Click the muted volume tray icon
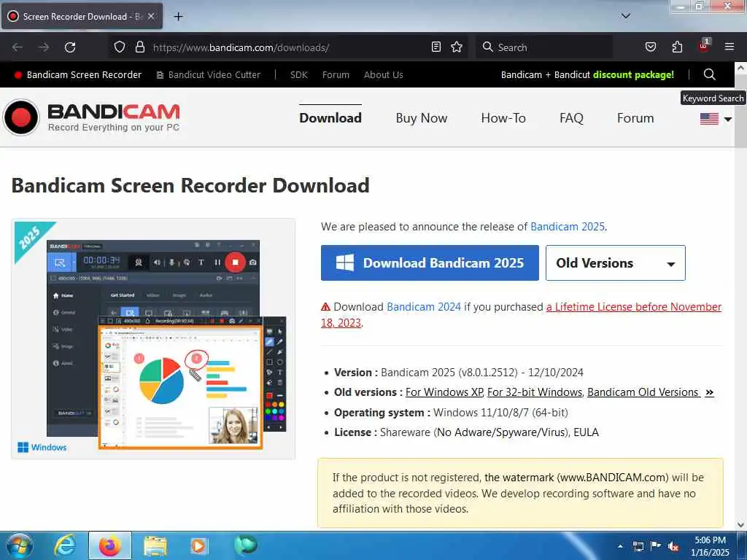This screenshot has height=560, width=747. click(x=673, y=546)
